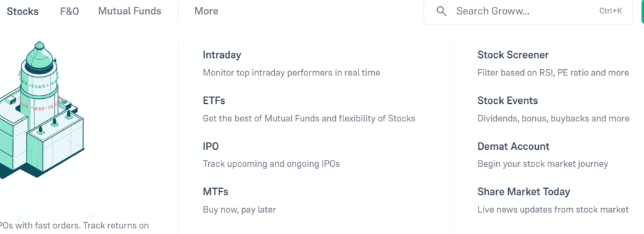Click the green button at top right edge
The height and width of the screenshot is (234, 644).
[x=642, y=11]
